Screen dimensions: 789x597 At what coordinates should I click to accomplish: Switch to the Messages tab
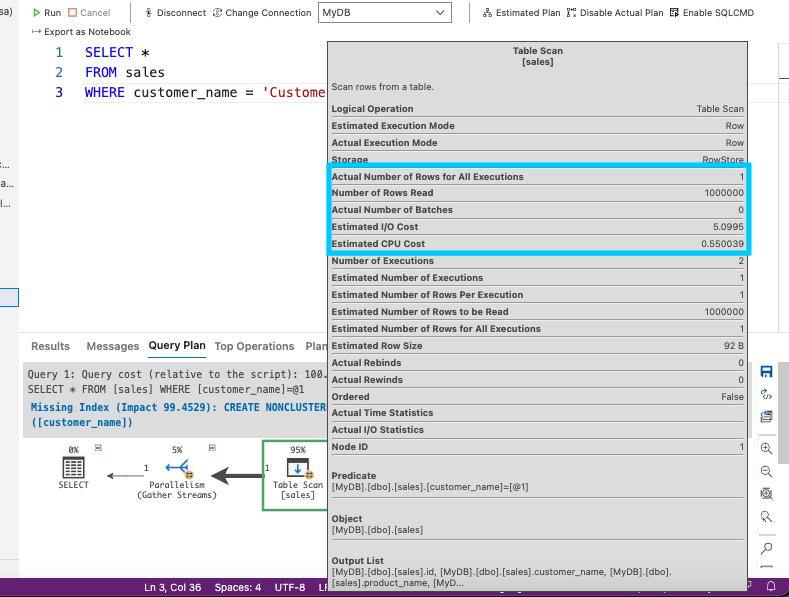113,346
